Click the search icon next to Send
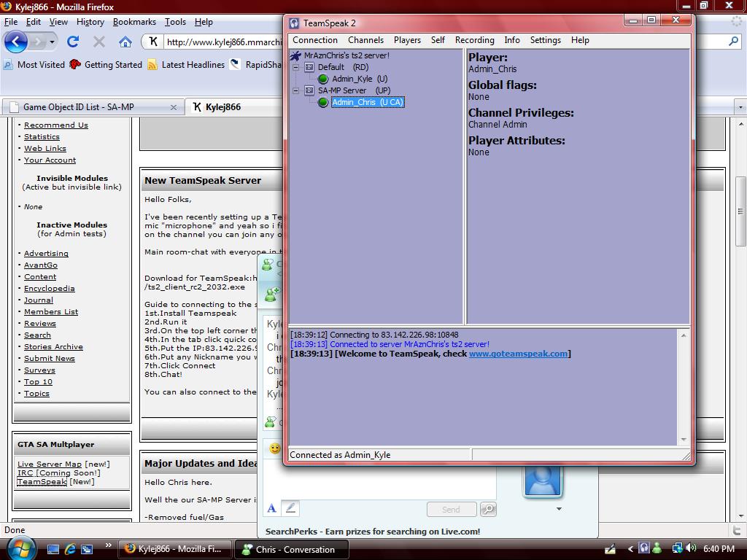Viewport: 747px width, 560px height. 488,510
